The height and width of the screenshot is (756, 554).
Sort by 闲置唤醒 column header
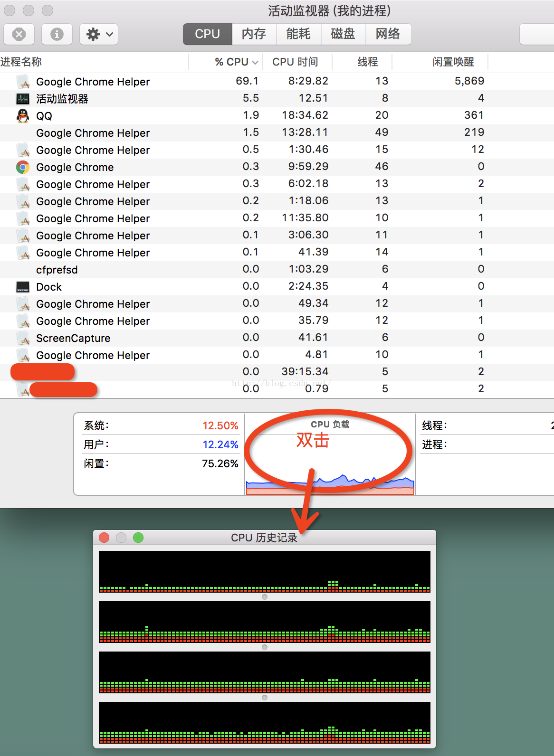coord(440,62)
